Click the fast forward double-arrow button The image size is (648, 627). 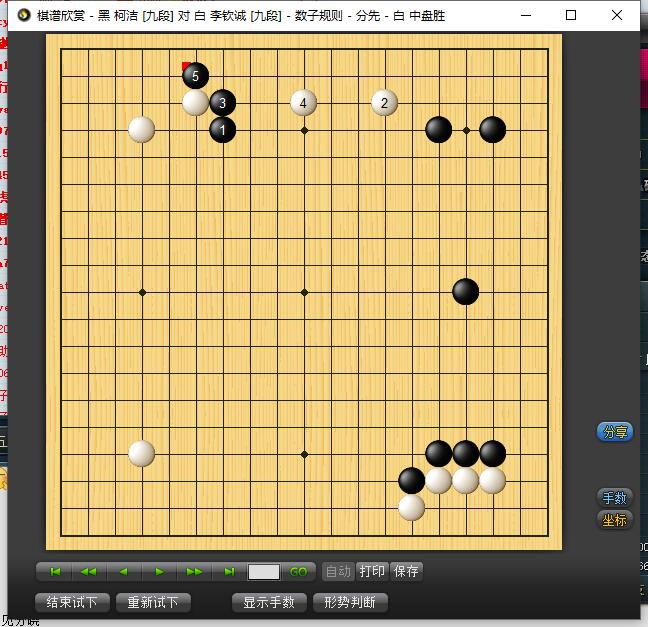pos(194,572)
